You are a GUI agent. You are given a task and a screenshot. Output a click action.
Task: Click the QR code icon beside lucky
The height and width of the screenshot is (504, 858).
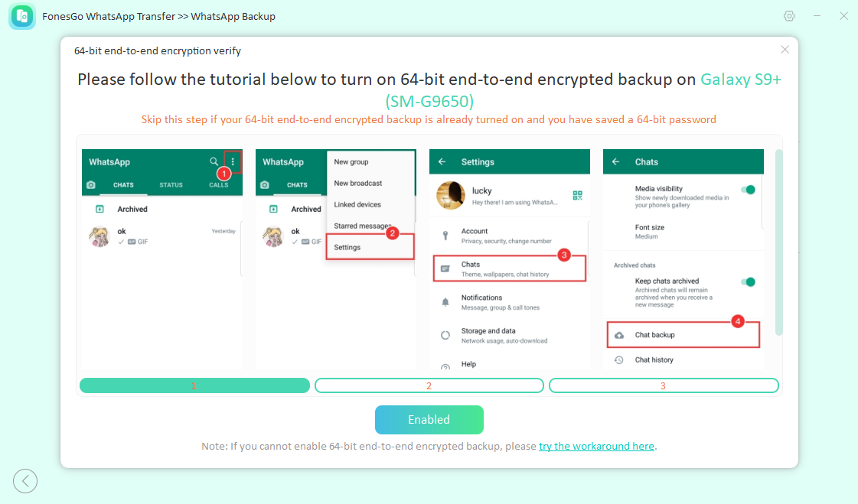577,196
